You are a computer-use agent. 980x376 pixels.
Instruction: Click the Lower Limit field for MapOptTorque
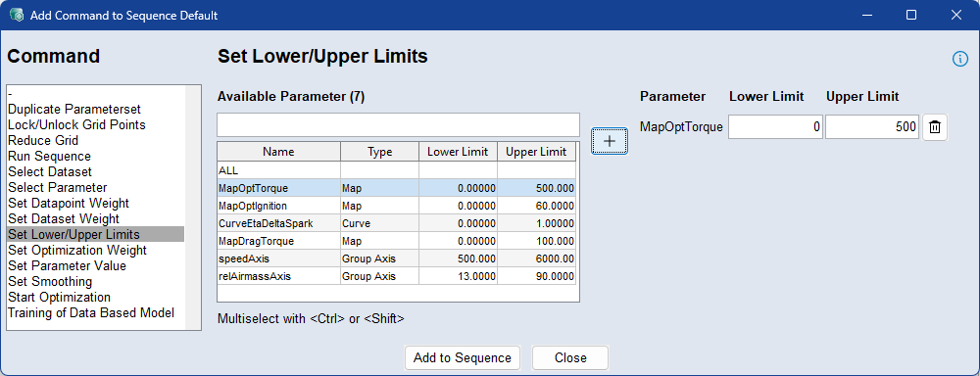(x=775, y=126)
